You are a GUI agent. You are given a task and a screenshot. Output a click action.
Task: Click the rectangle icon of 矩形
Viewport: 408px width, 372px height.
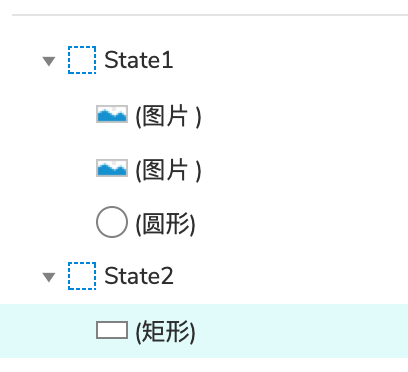[112, 330]
